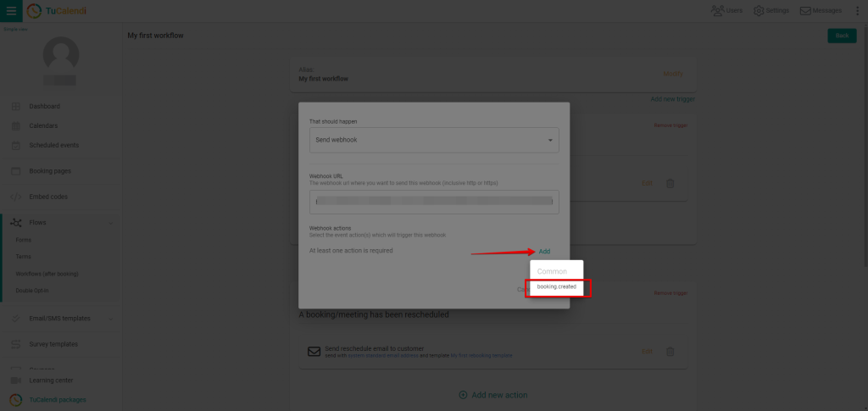Collapse the Flows sidebar section chevron
Screen dimensions: 868x411
[x=110, y=222]
